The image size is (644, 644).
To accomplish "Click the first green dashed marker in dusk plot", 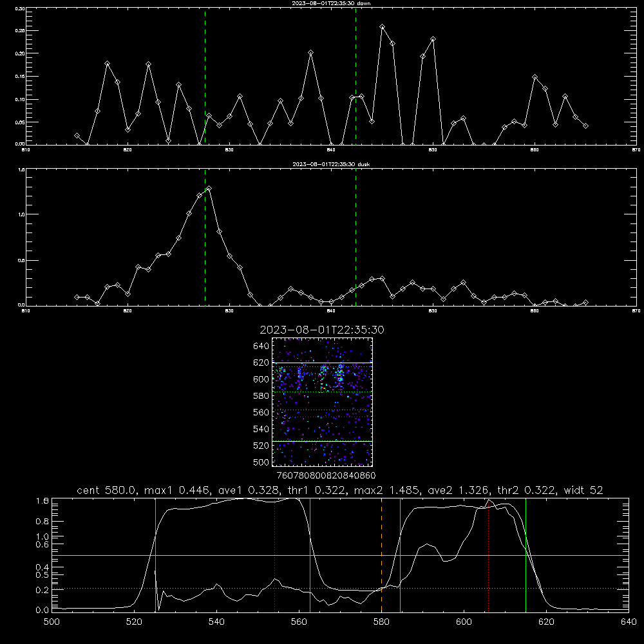I will [x=205, y=237].
